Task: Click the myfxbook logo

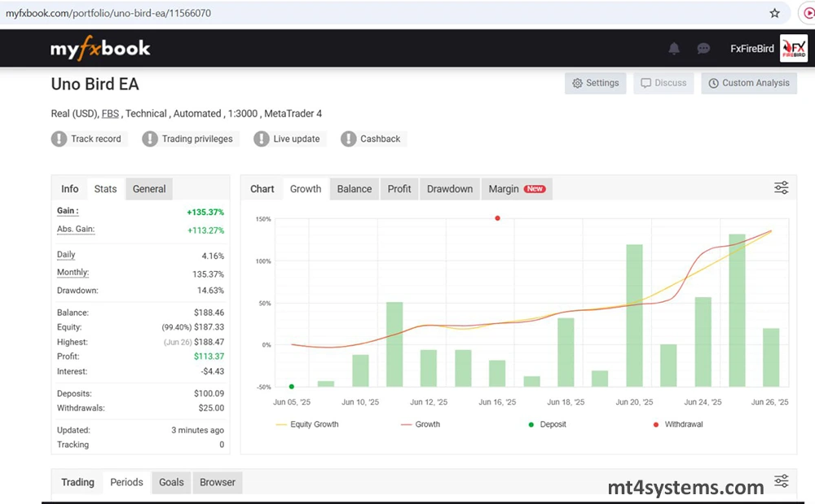Action: tap(100, 49)
